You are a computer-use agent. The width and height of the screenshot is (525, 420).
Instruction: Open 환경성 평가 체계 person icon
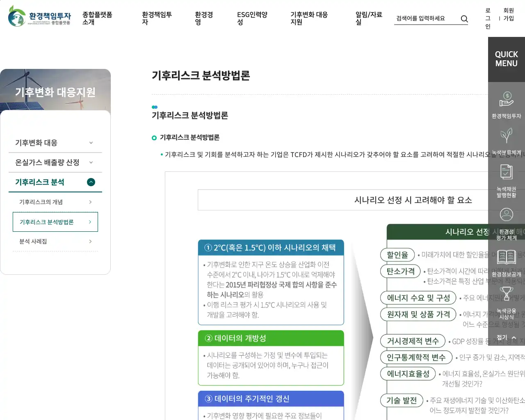point(506,215)
